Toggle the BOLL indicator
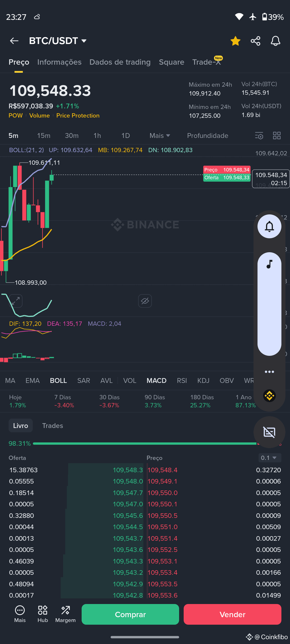The width and height of the screenshot is (290, 644). pyautogui.click(x=58, y=380)
